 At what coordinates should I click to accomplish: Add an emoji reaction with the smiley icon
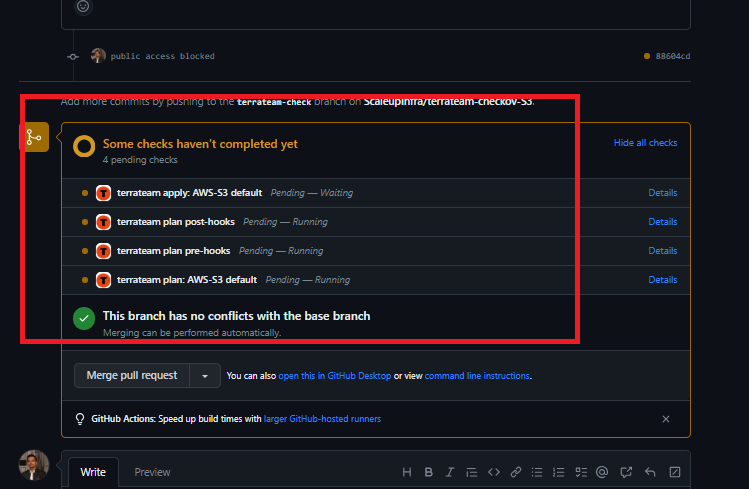(x=83, y=6)
